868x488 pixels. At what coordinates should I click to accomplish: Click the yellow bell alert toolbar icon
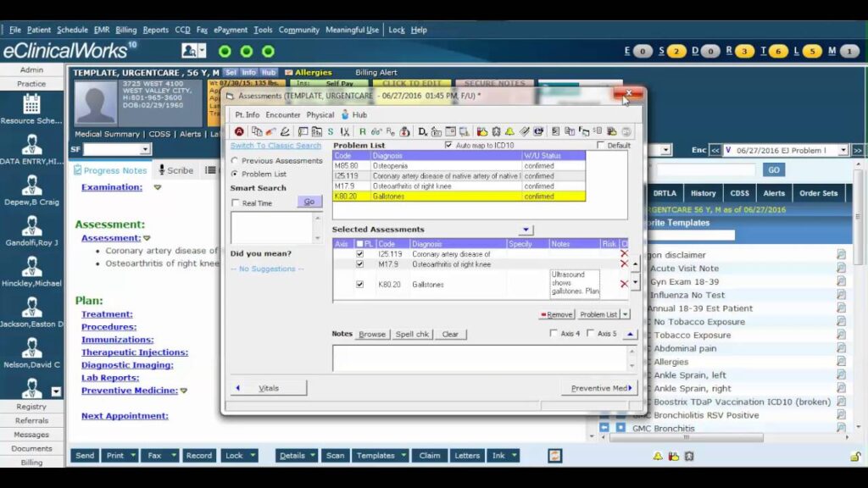[509, 131]
